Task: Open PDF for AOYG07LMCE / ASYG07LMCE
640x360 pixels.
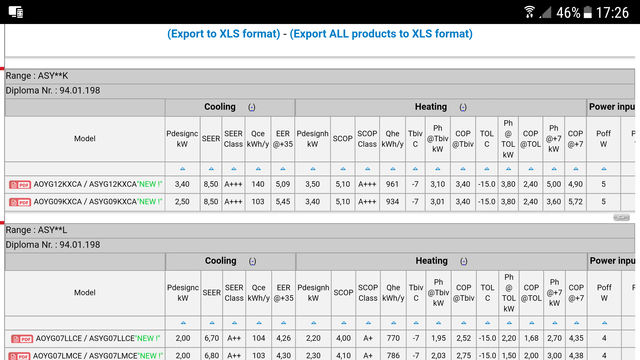Action: 19,356
